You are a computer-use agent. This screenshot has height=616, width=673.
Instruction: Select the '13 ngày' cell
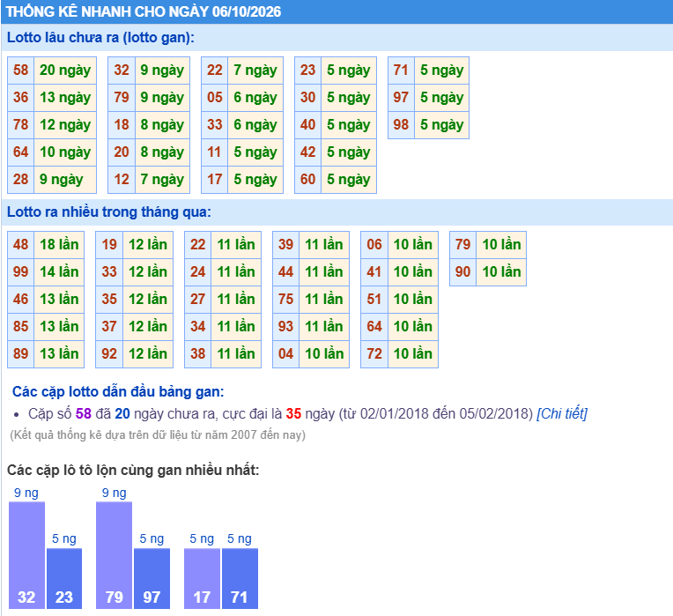pos(65,98)
